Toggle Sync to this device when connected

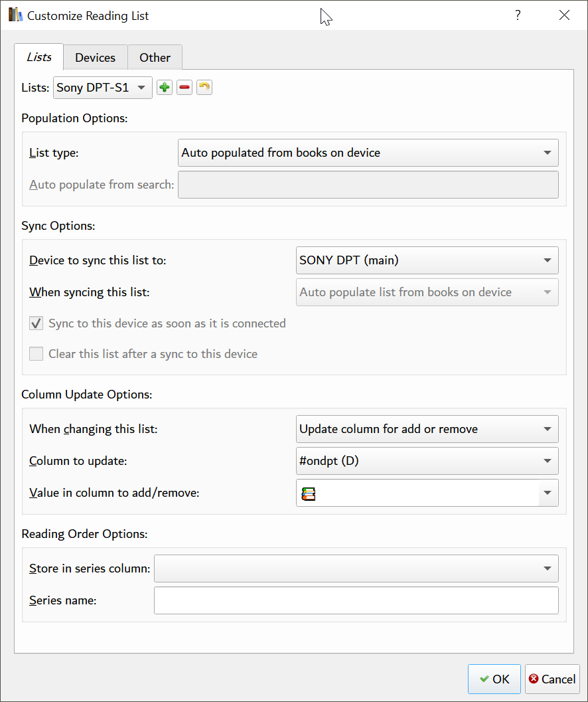[37, 324]
